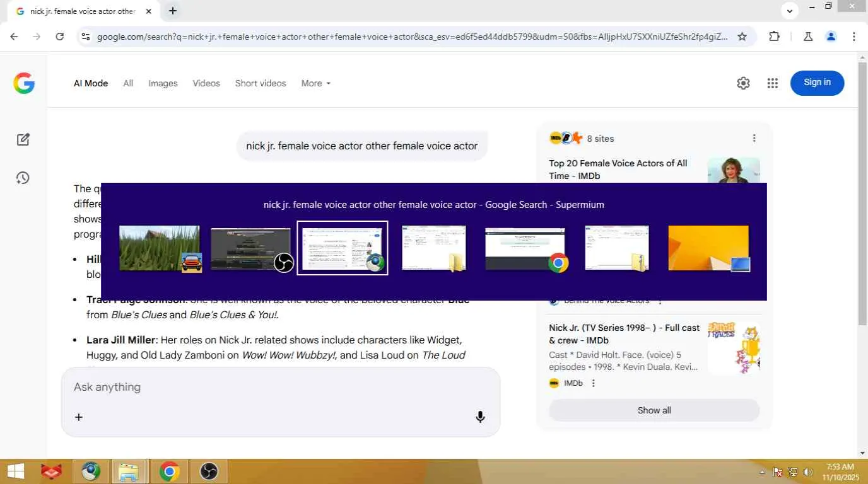Screen dimensions: 868x484
Task: Click the scrollbar up arrow
Action: [862, 58]
